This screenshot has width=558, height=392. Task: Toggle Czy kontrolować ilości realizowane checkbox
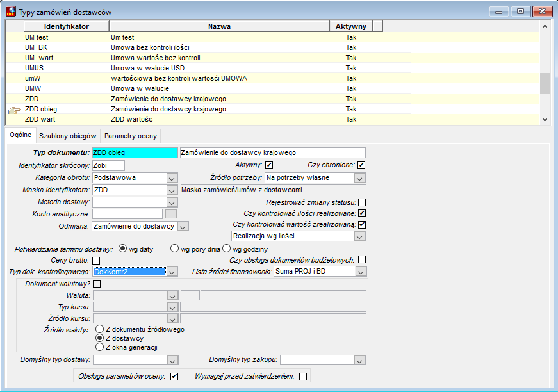pyautogui.click(x=362, y=213)
